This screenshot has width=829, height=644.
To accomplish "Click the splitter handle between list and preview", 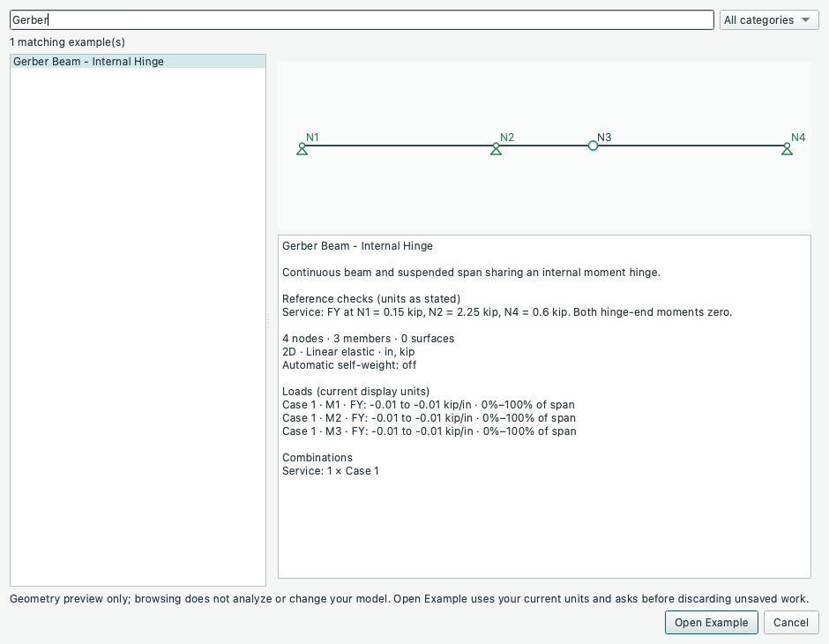I will click(269, 320).
